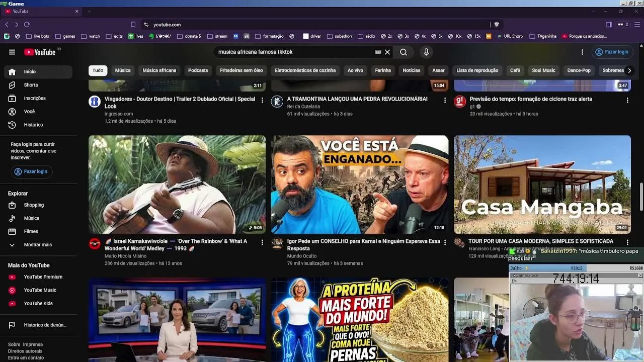This screenshot has height=362, width=644.
Task: Open the Casa Mangaba video thumbnail
Action: pos(542,185)
